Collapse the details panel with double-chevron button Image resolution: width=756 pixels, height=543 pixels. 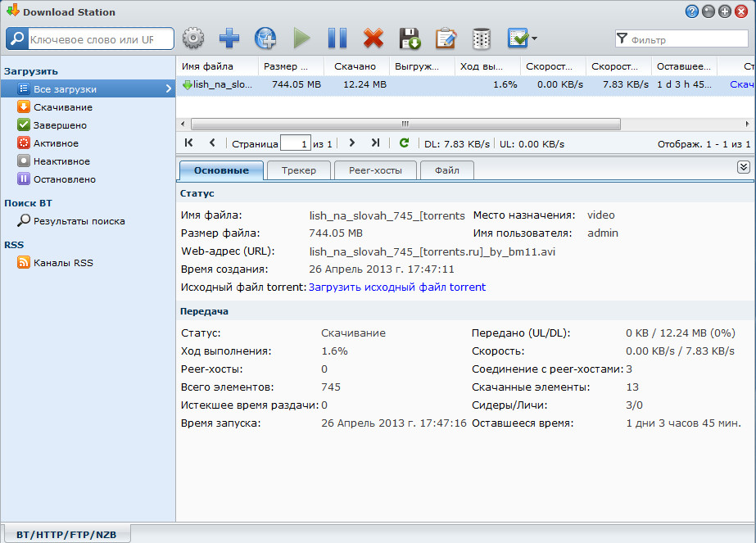pyautogui.click(x=744, y=167)
